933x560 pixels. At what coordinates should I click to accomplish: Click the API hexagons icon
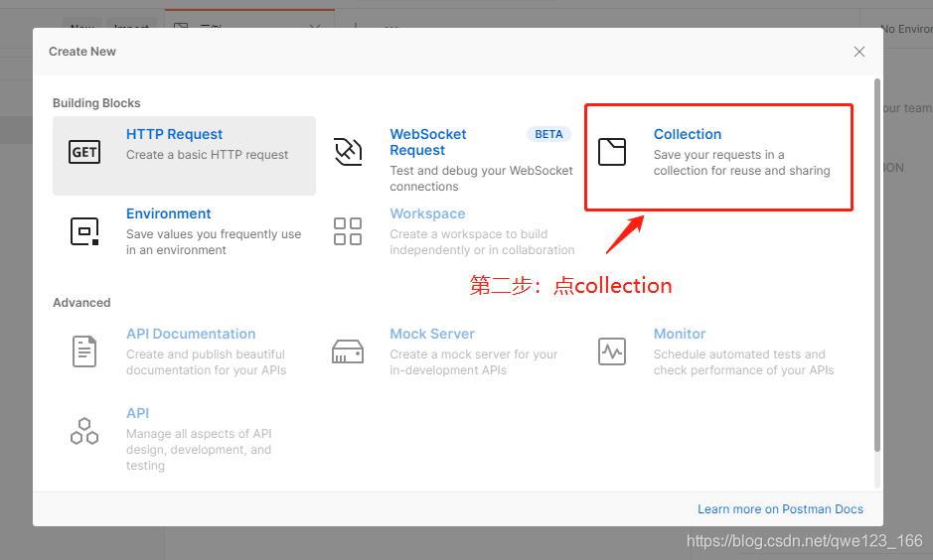84,431
